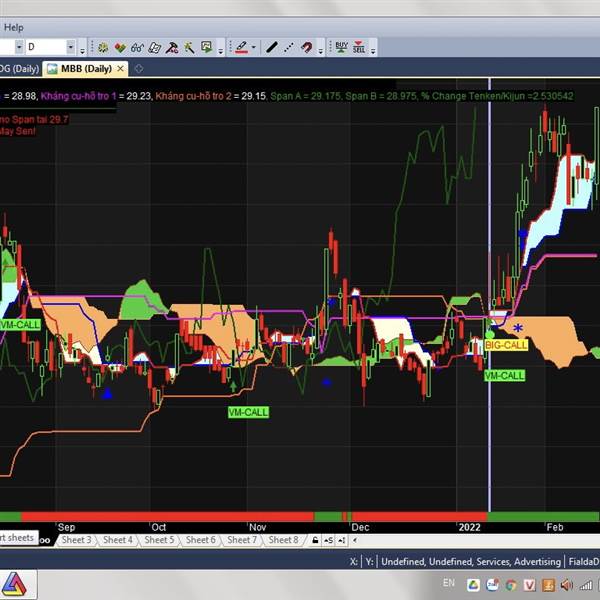The width and height of the screenshot is (600, 600).
Task: Close the MBB (Daily) chart tab
Action: [122, 69]
